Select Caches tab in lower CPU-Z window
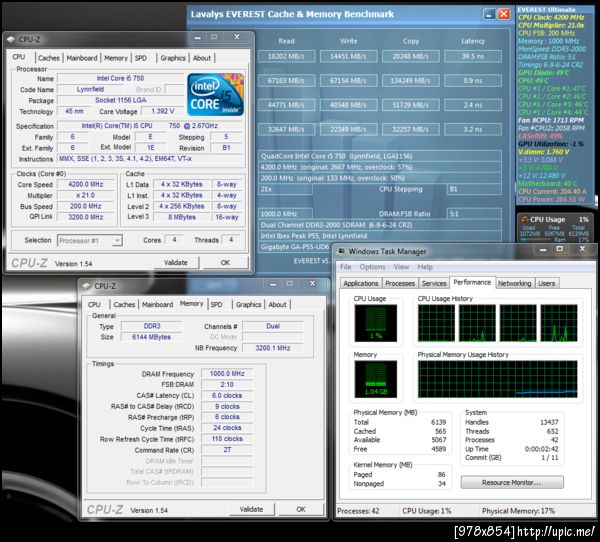Viewport: 600px width, 542px height. [x=124, y=305]
